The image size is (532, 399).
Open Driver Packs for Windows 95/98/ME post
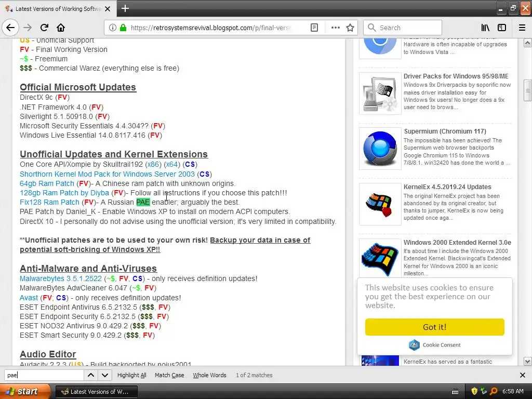pos(456,76)
